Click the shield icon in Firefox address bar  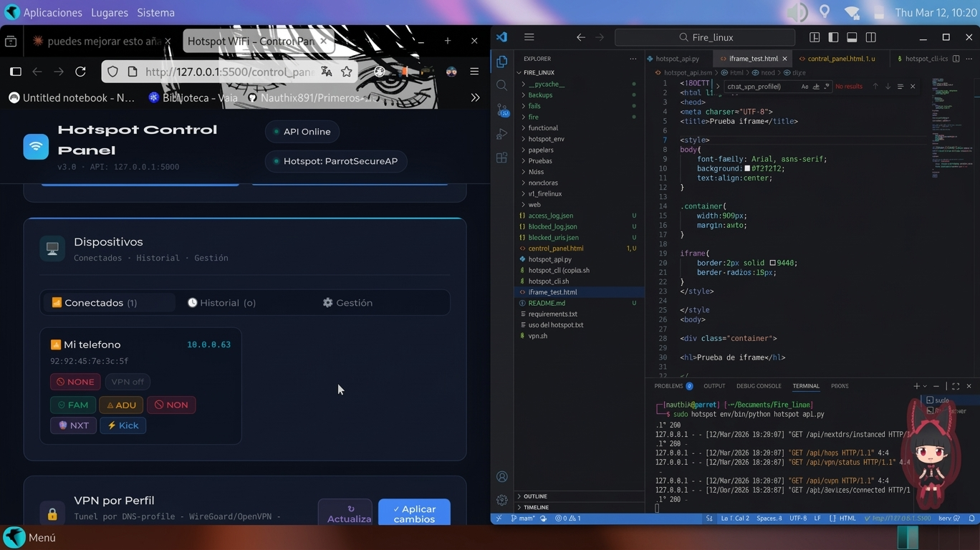[x=112, y=72]
